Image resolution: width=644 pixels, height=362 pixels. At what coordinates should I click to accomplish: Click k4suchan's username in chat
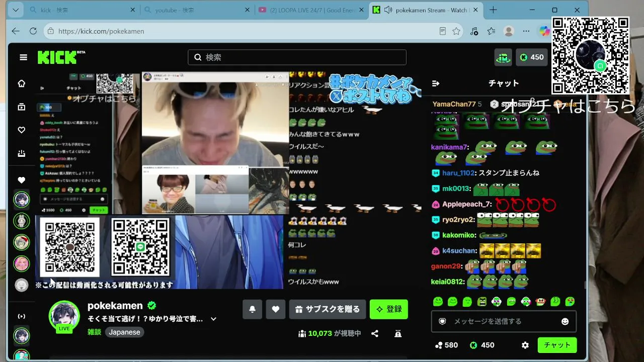pos(459,251)
